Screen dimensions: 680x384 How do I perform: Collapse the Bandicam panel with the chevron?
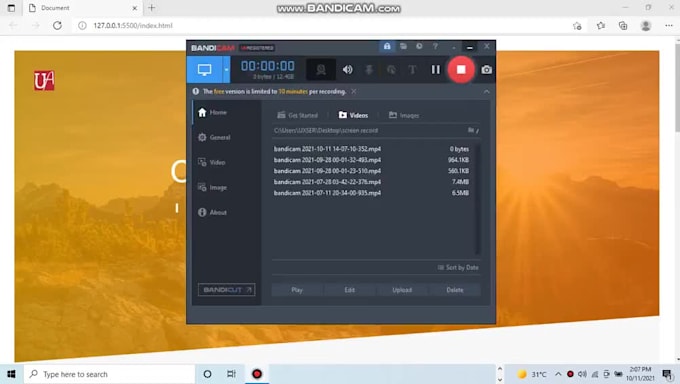click(487, 92)
